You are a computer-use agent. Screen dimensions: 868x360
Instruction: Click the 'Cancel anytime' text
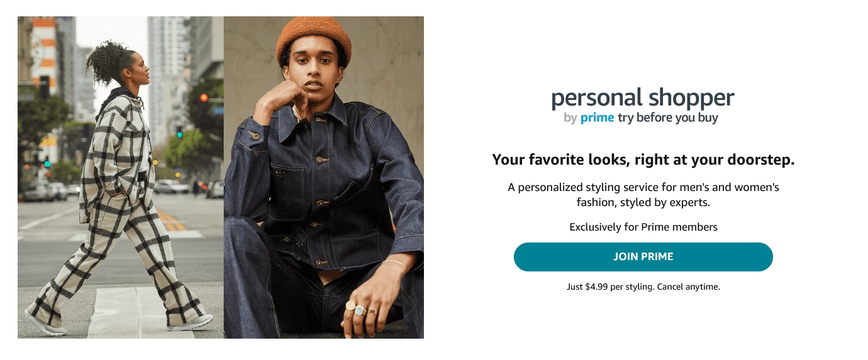689,286
